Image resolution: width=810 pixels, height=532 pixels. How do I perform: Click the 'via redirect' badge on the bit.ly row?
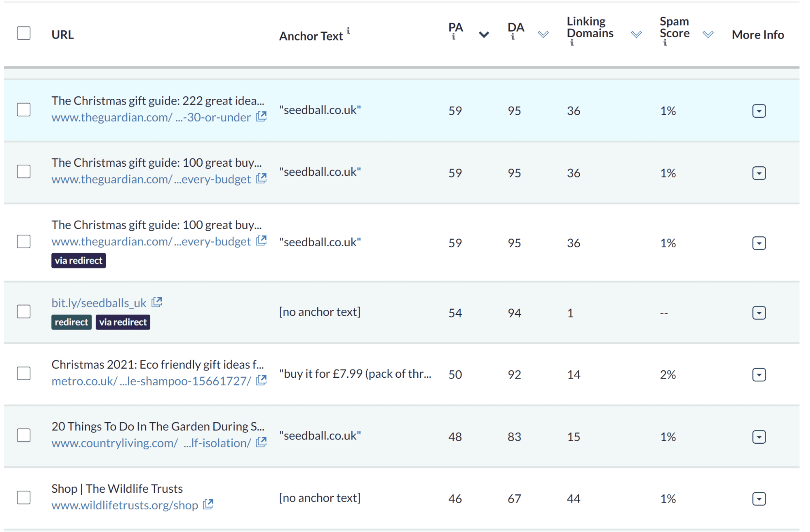coord(123,322)
